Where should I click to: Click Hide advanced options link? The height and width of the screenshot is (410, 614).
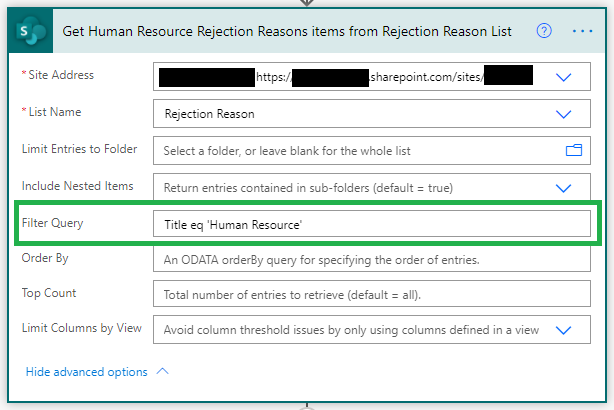tap(87, 372)
